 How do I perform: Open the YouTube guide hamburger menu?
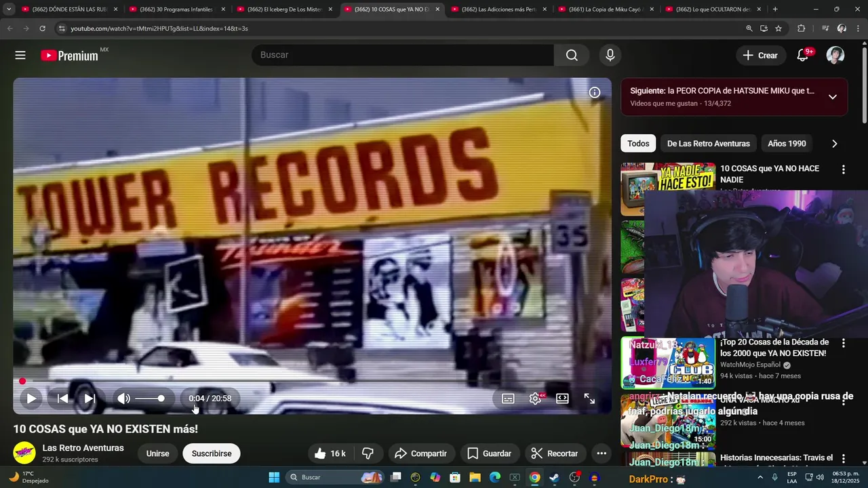(20, 56)
